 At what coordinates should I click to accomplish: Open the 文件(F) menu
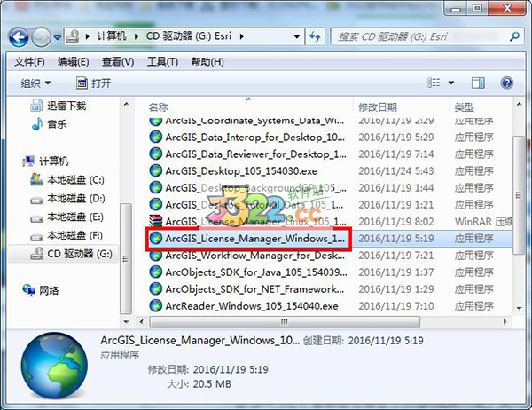pyautogui.click(x=29, y=62)
